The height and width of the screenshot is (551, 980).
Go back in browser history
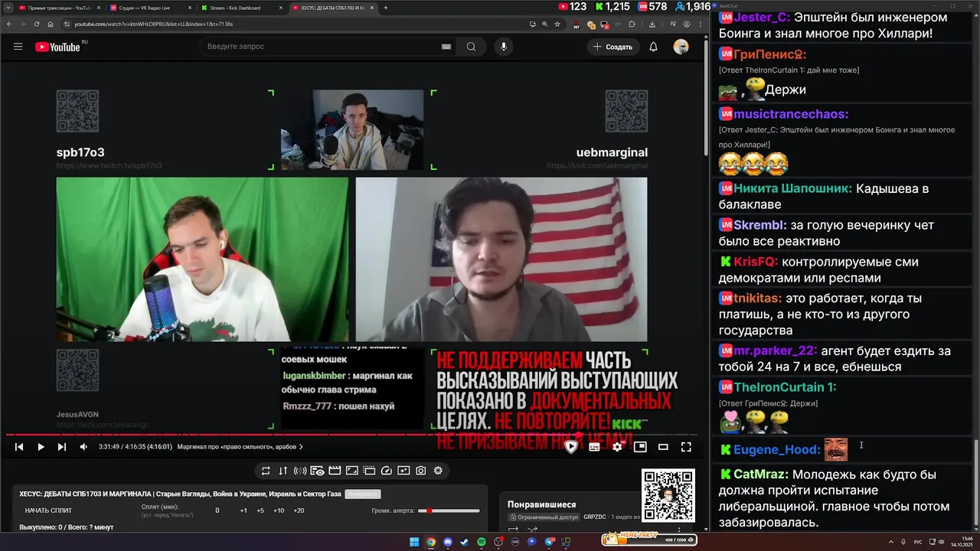tap(9, 24)
